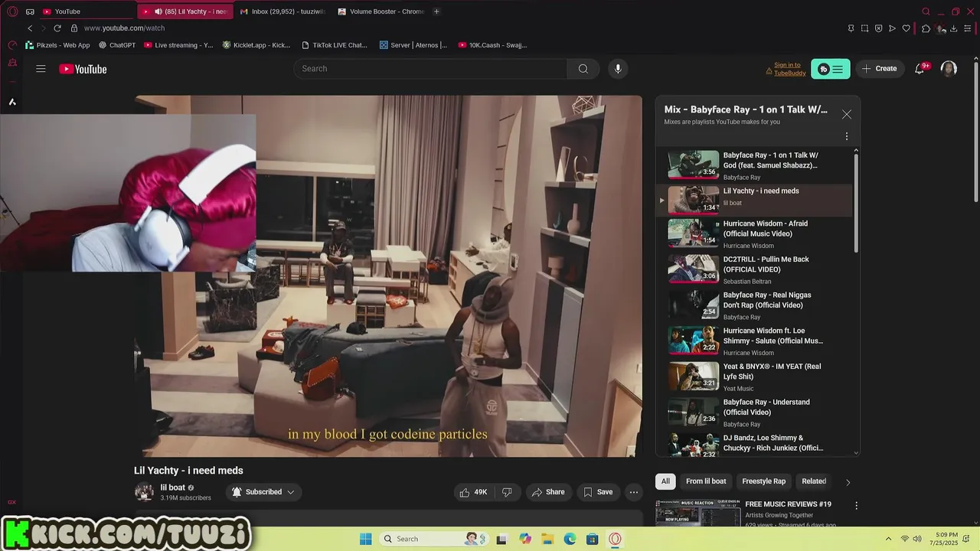The width and height of the screenshot is (980, 551).
Task: Start voice search with microphone icon
Action: [x=618, y=69]
